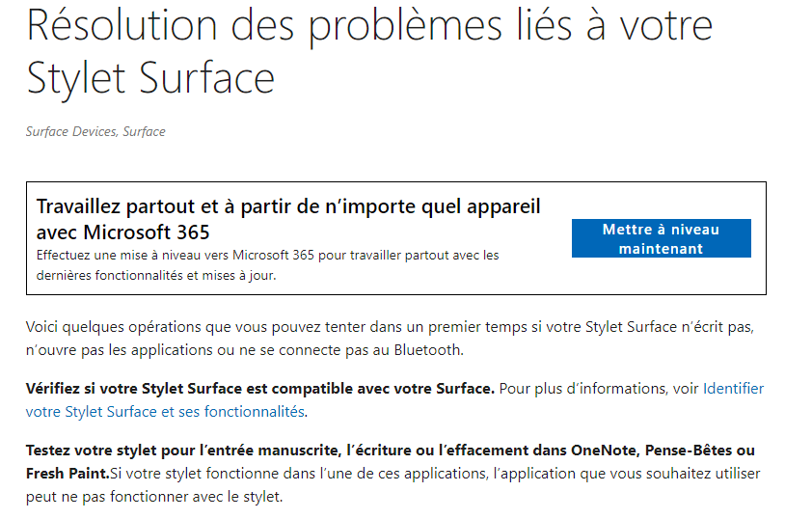812x519 pixels.
Task: Click the 'Effectuez une mise à niveau' banner description
Action: (267, 256)
